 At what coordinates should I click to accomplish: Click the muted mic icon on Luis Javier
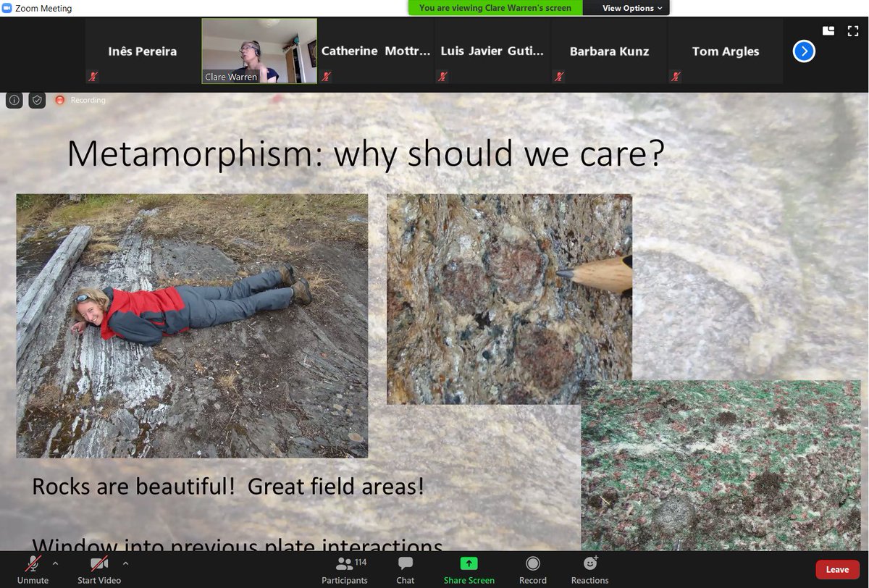click(x=442, y=76)
